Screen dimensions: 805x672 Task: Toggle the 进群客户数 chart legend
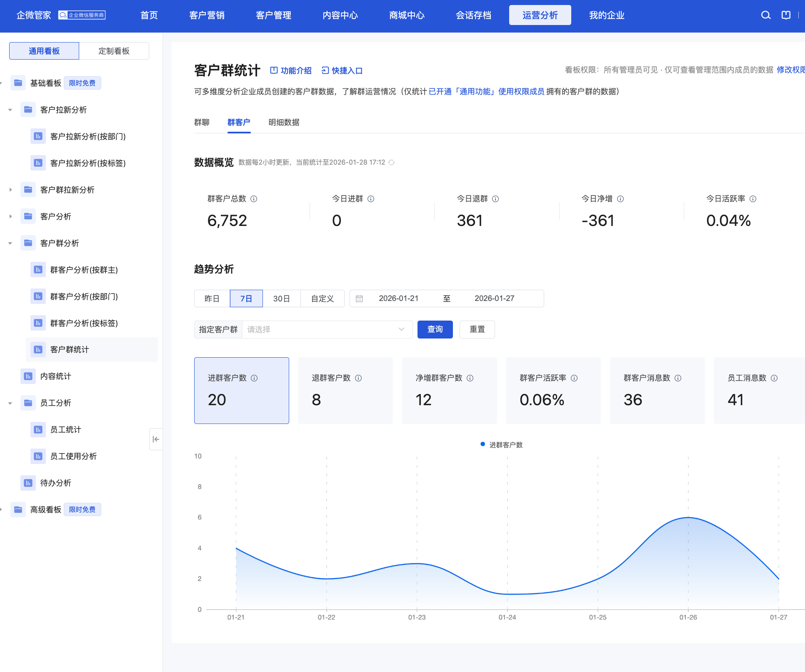pyautogui.click(x=502, y=445)
